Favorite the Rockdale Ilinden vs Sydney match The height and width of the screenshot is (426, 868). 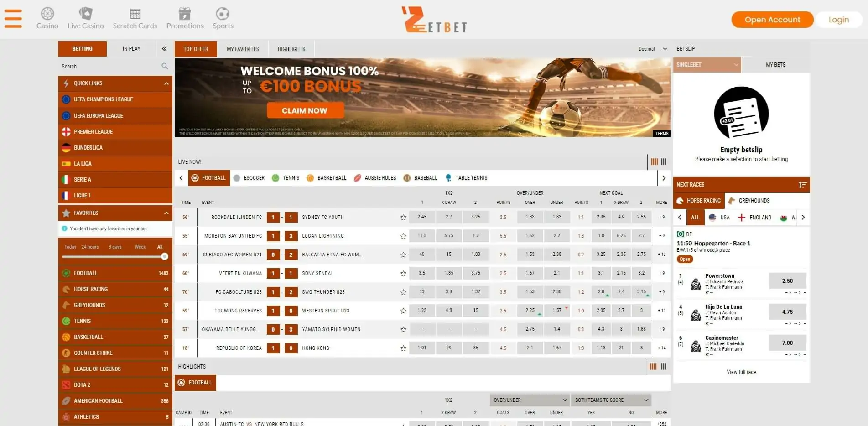403,218
